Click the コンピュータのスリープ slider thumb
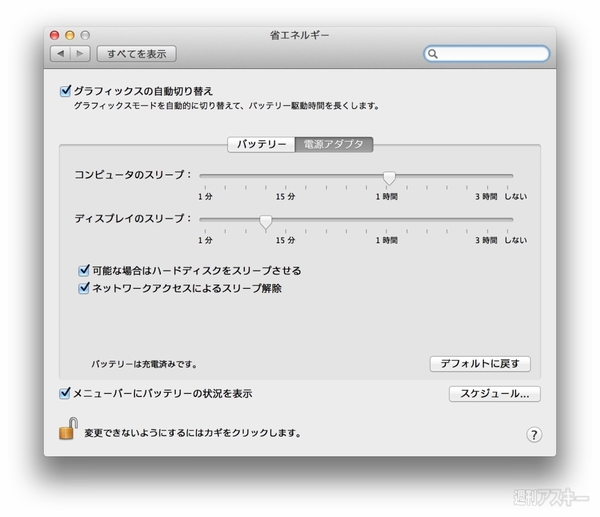Viewport: 600px width, 517px height. [389, 178]
